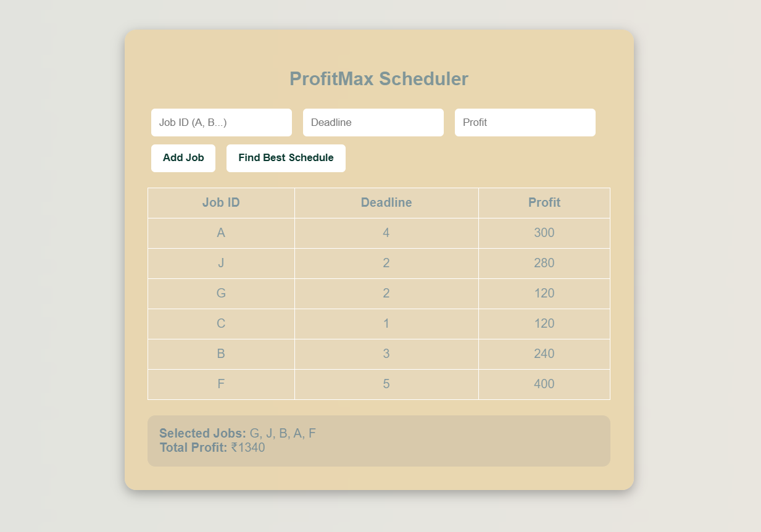Image resolution: width=761 pixels, height=532 pixels.
Task: Click Find Best Schedule button
Action: tap(286, 158)
